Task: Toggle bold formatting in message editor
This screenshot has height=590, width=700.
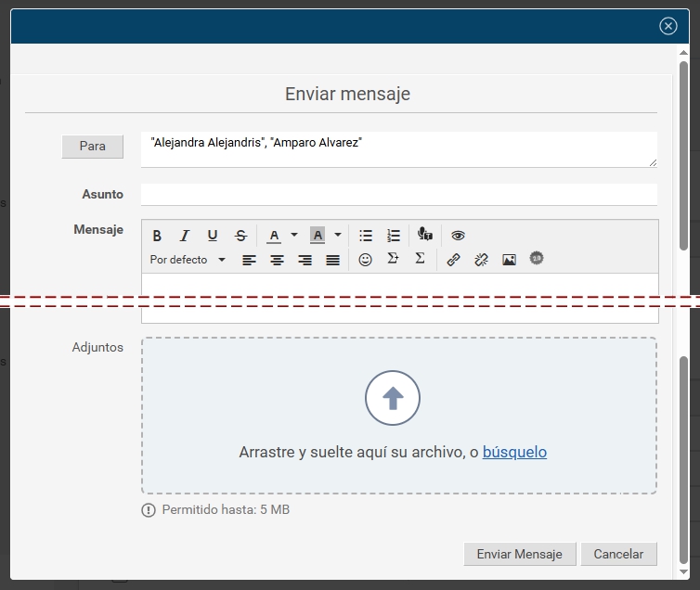Action: click(x=157, y=236)
